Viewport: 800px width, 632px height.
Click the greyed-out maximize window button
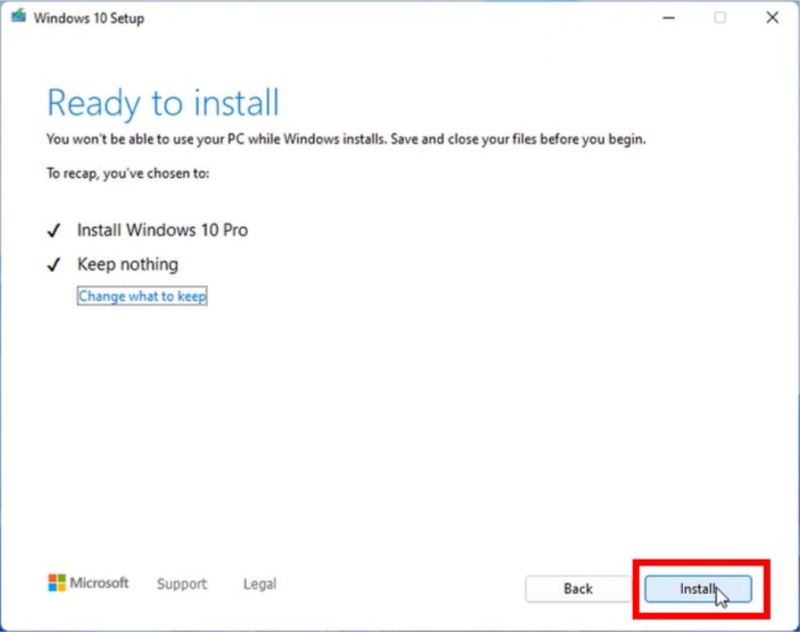click(x=720, y=18)
